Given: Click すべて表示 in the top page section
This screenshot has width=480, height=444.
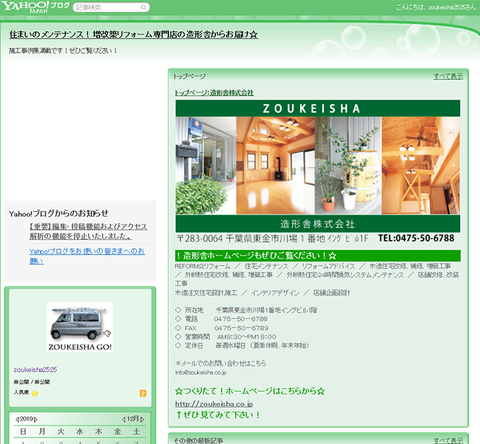Looking at the screenshot, I should pyautogui.click(x=448, y=76).
